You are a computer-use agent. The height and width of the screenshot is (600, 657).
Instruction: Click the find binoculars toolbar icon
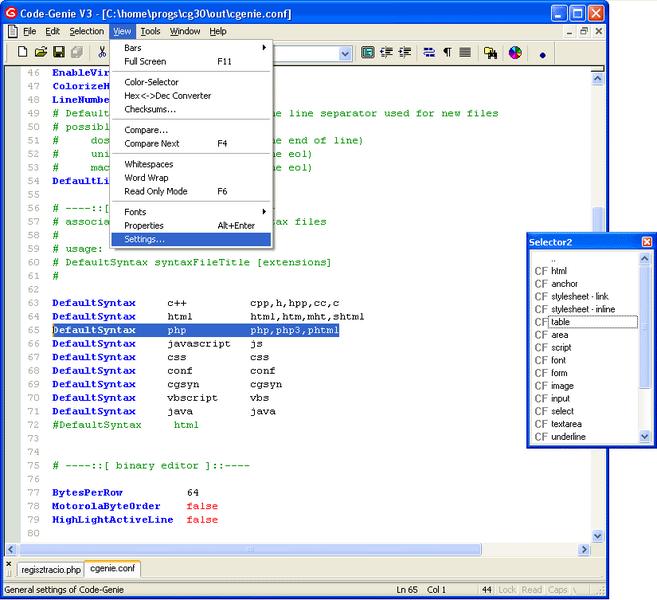tap(490, 53)
